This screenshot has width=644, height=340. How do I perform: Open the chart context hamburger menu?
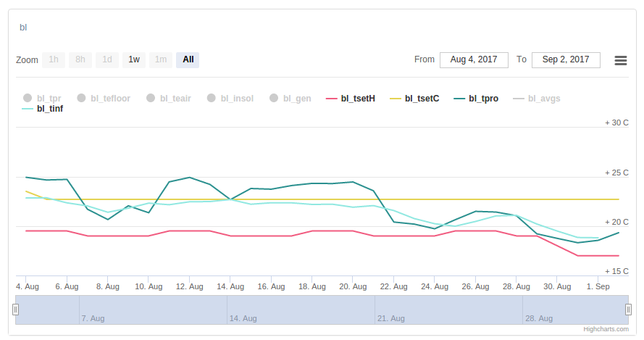coord(620,60)
